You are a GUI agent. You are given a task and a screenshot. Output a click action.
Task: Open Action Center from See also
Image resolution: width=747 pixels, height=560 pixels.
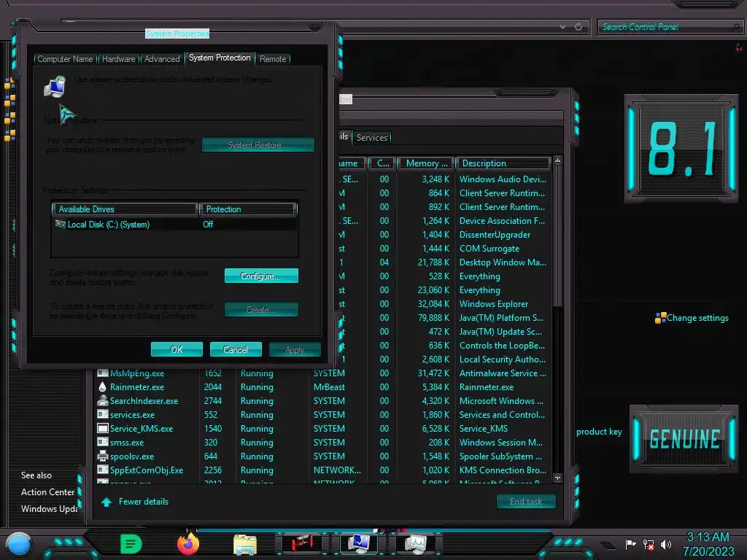[47, 492]
